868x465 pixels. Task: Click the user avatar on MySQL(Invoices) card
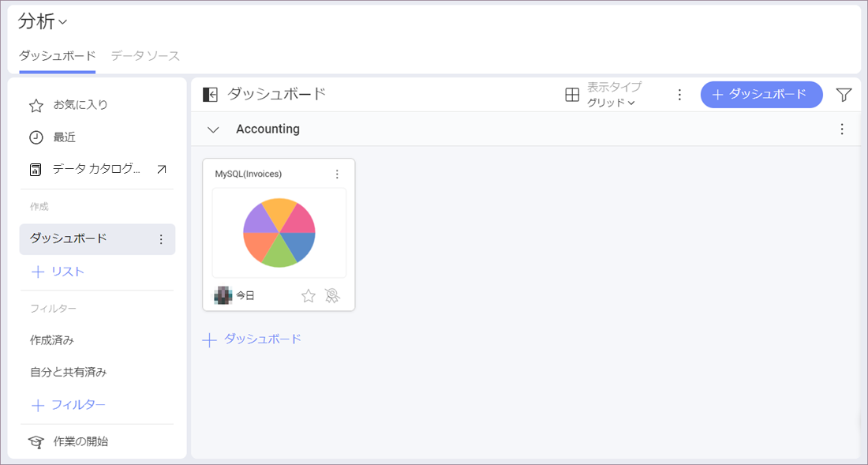[223, 295]
